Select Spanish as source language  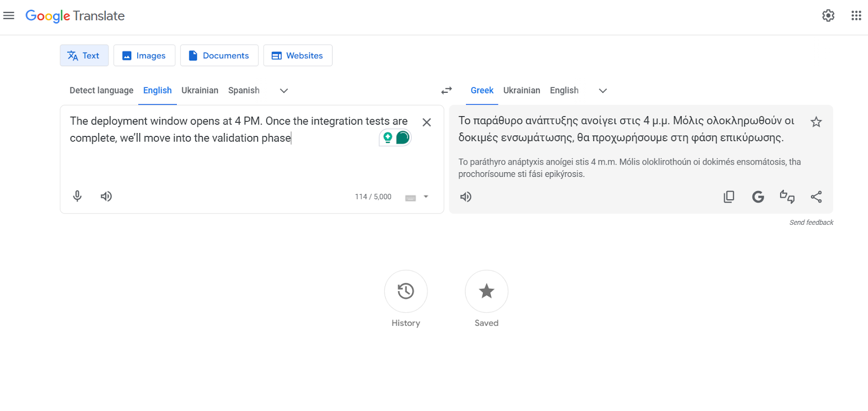(x=244, y=91)
